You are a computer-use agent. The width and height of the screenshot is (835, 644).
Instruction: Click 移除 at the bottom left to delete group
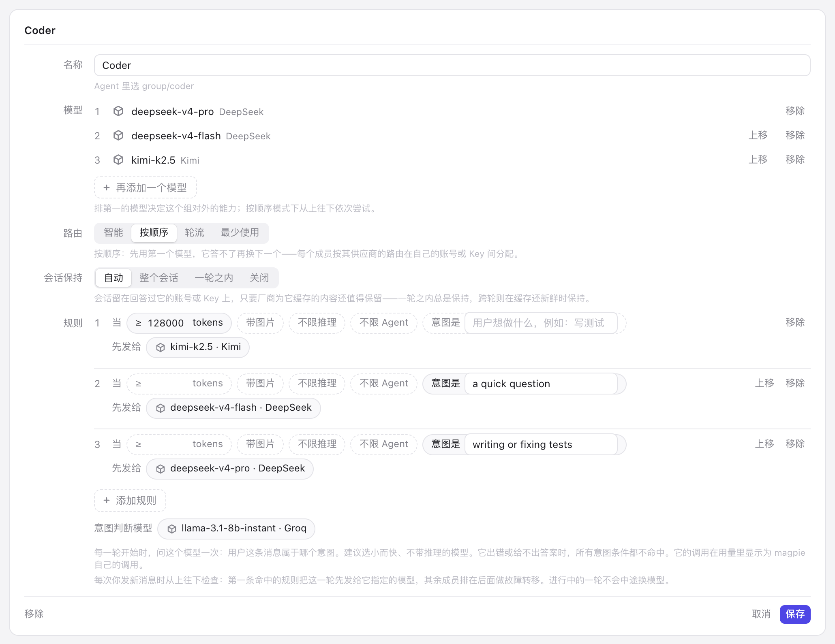pyautogui.click(x=34, y=614)
